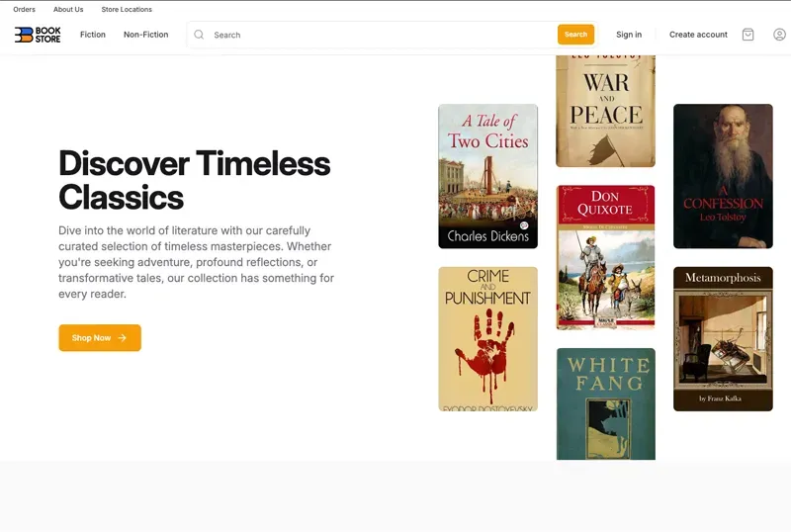791x532 pixels.
Task: Open the shopping cart icon
Action: [x=747, y=35]
